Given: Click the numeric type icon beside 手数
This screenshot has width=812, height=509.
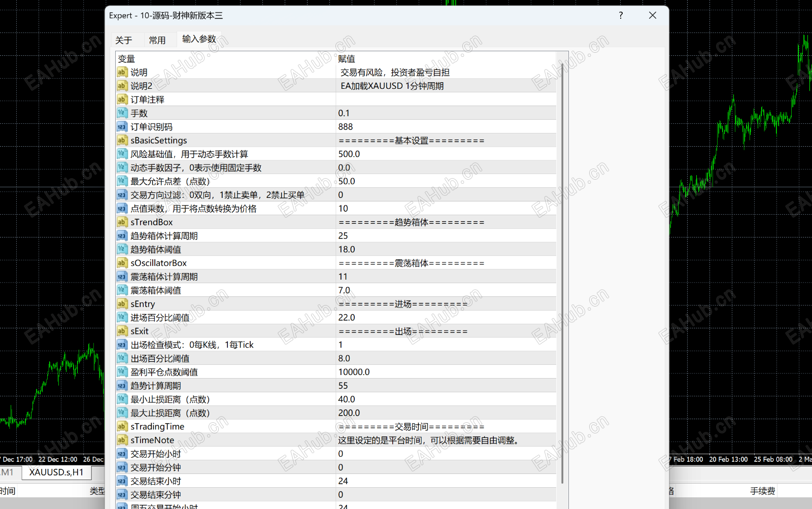Looking at the screenshot, I should tap(122, 113).
